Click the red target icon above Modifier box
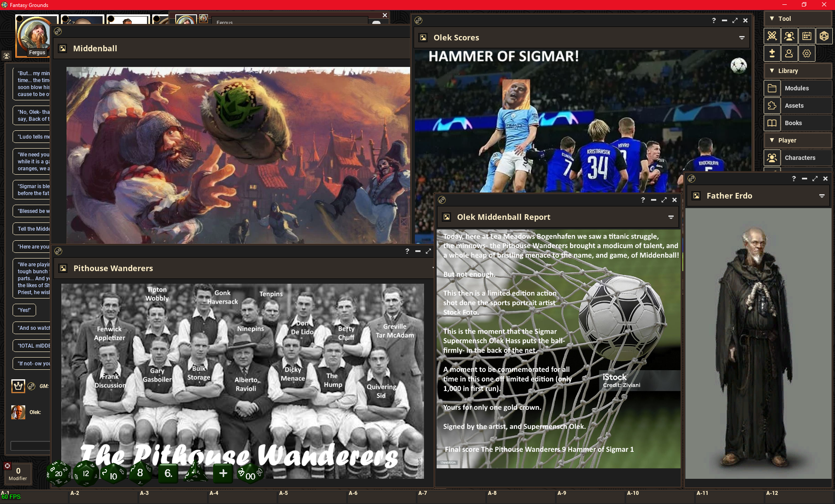This screenshot has width=835, height=504. (x=7, y=466)
